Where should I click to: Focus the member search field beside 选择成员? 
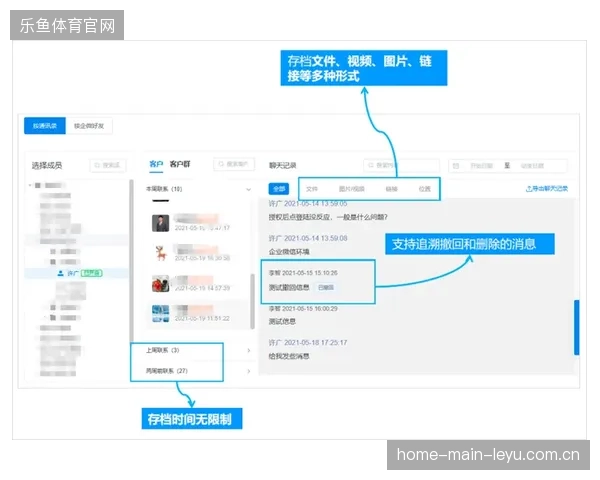pyautogui.click(x=108, y=165)
